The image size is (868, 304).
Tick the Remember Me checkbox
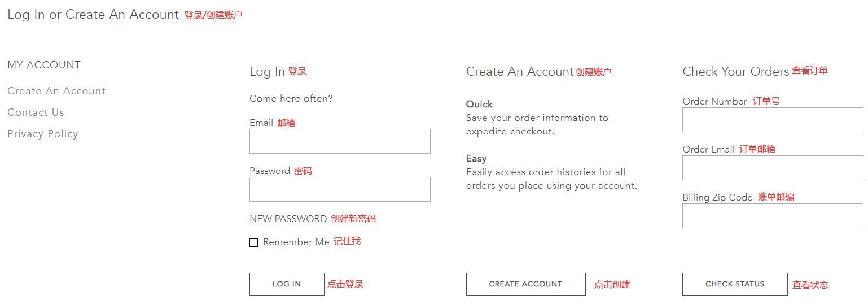(x=254, y=242)
